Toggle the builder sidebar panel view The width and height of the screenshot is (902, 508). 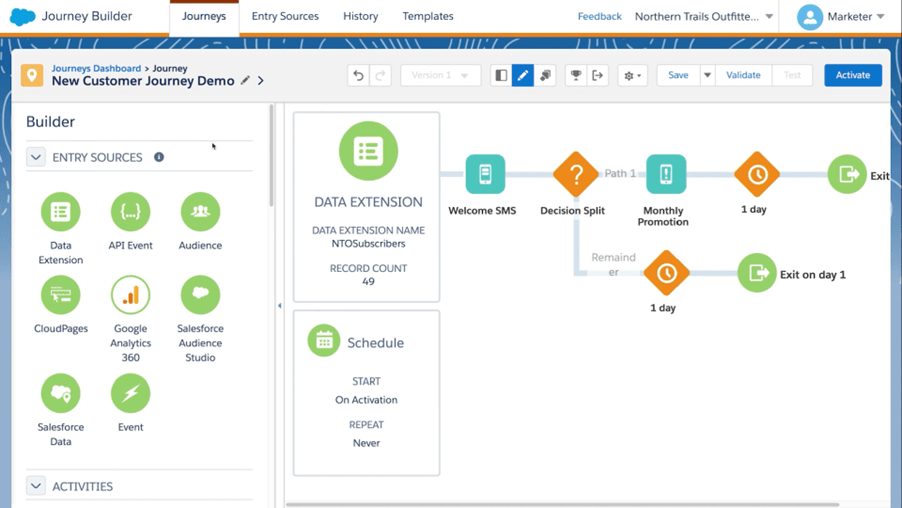click(501, 75)
